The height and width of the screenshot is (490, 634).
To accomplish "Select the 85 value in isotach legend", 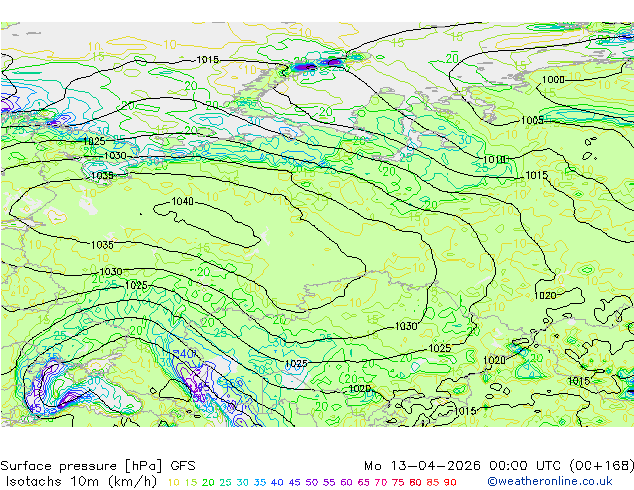I will pyautogui.click(x=433, y=482).
